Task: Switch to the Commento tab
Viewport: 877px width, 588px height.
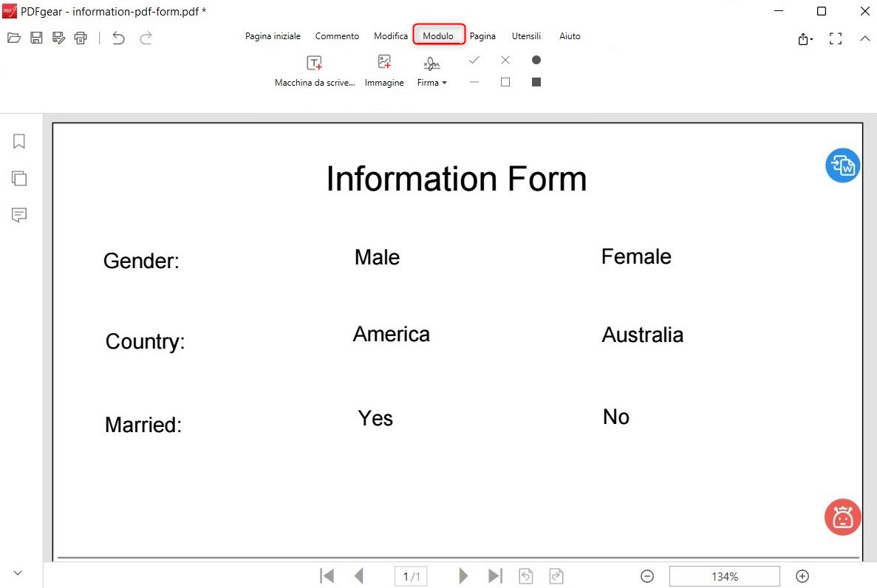Action: (x=337, y=36)
